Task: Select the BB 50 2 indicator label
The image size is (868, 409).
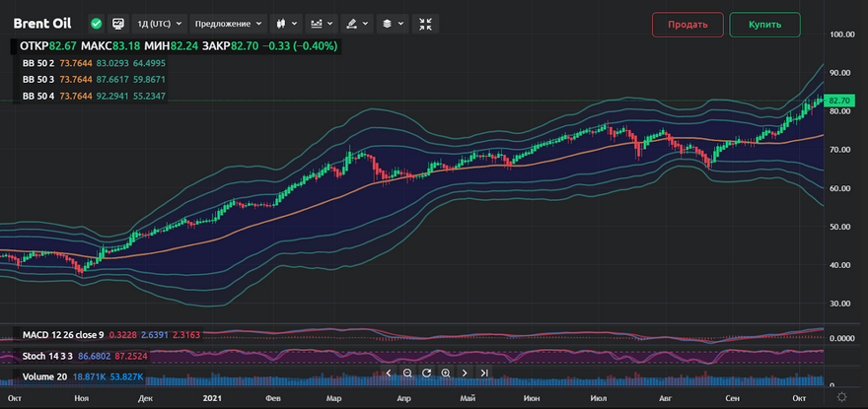Action: pyautogui.click(x=37, y=63)
